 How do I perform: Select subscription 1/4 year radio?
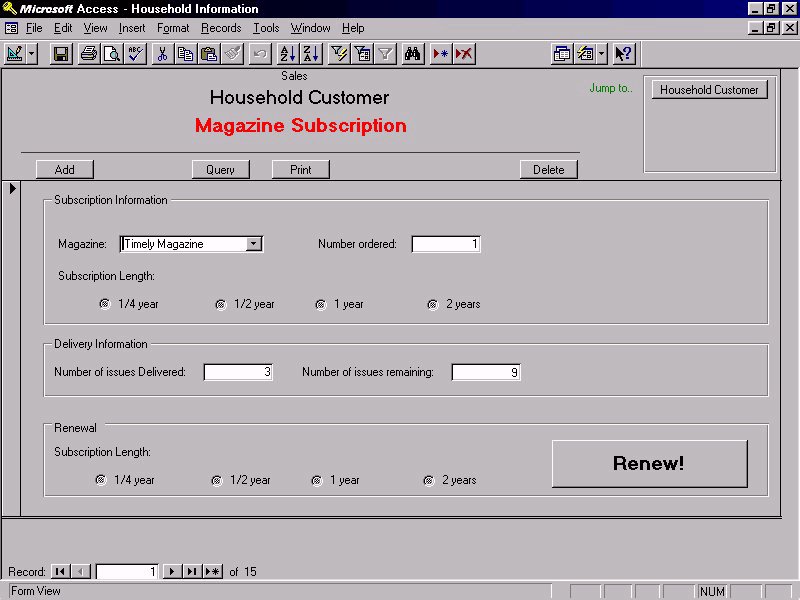(x=105, y=304)
